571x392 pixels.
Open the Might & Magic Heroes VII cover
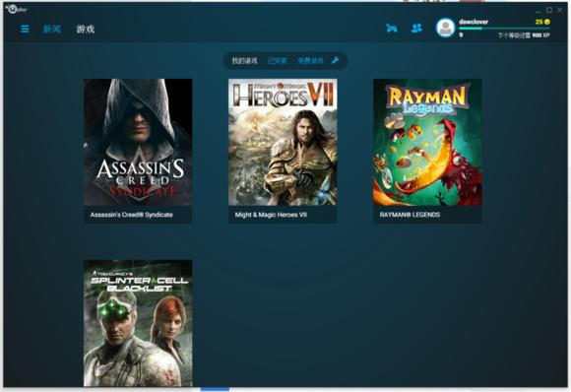coord(283,142)
